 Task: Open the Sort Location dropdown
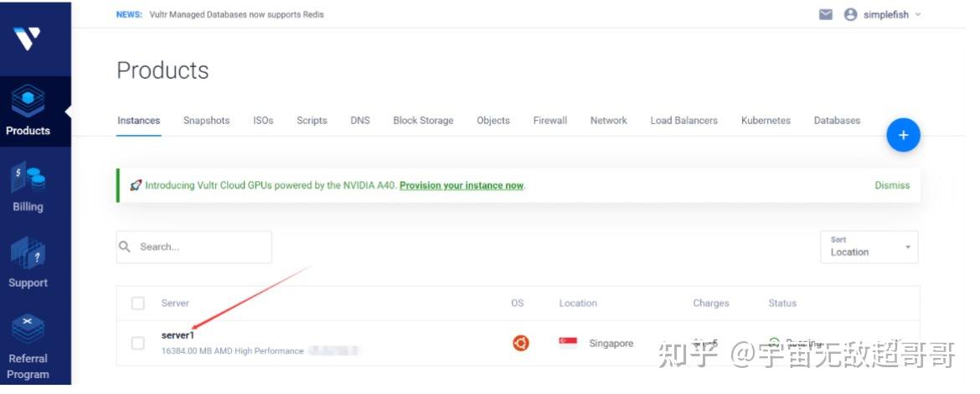(869, 247)
